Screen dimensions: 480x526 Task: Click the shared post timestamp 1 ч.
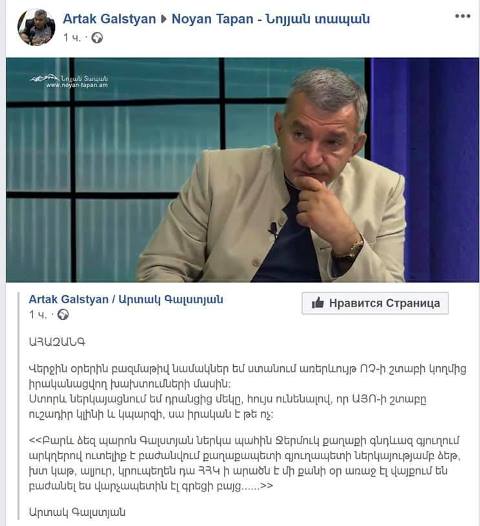click(38, 315)
